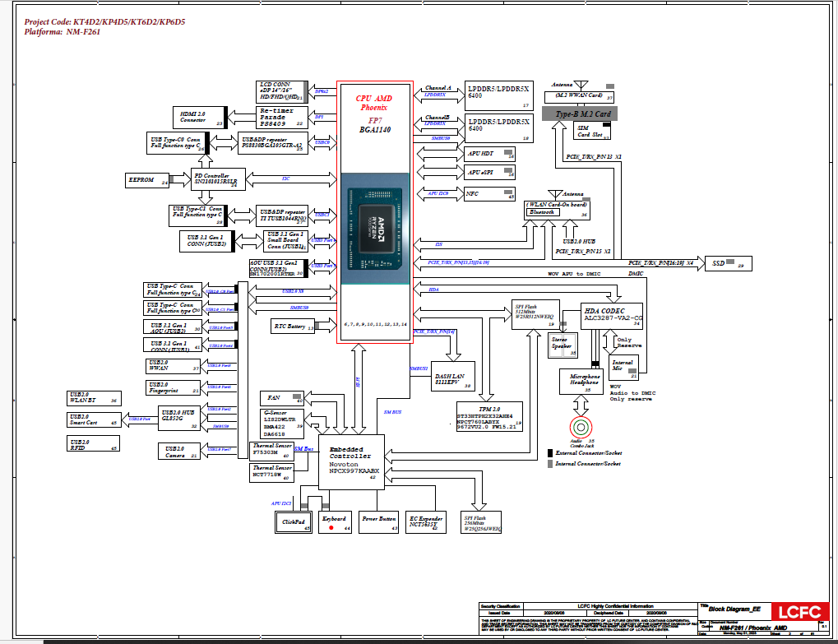Click the RTC Battery block
This screenshot has height=644, width=838.
293,326
